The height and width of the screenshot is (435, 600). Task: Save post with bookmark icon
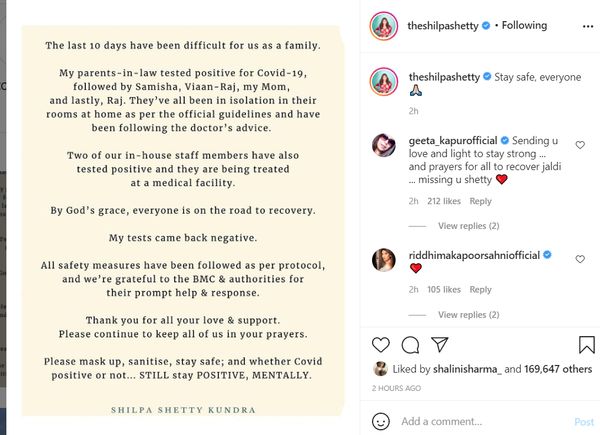[x=587, y=345]
